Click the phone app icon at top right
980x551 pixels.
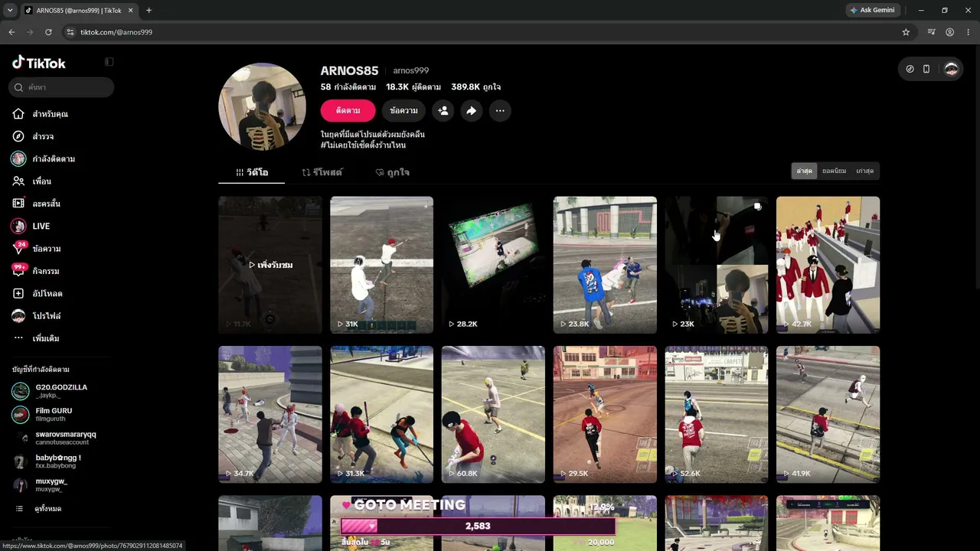coord(926,69)
